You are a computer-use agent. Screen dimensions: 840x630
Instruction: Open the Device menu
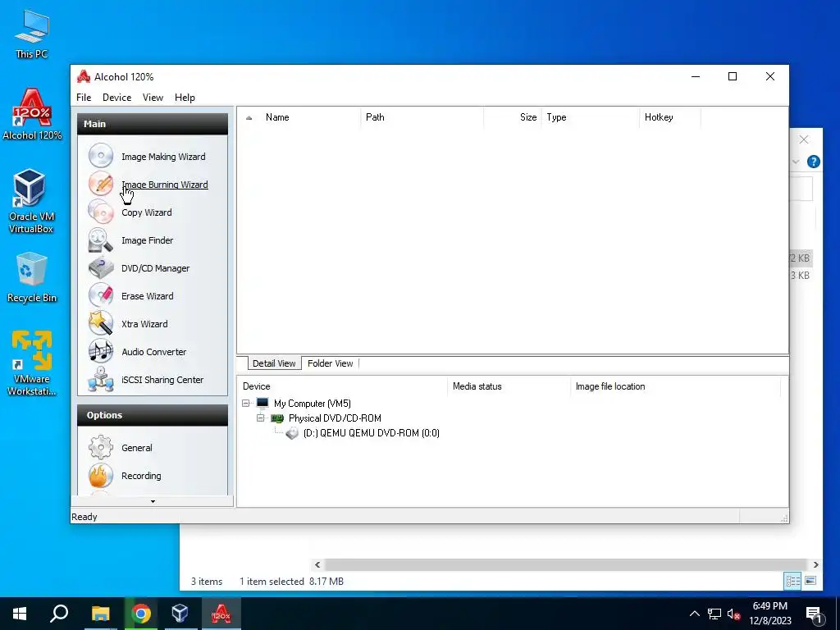[116, 98]
